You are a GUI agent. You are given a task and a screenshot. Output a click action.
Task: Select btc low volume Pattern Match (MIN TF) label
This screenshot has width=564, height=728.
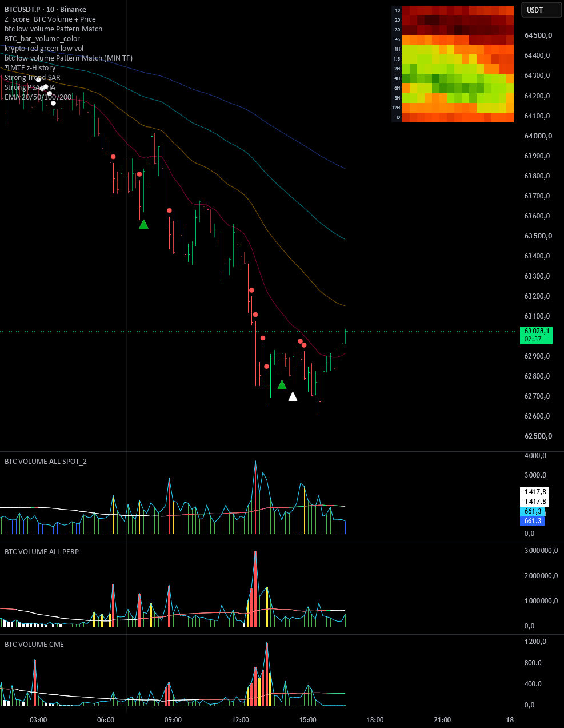(x=69, y=58)
